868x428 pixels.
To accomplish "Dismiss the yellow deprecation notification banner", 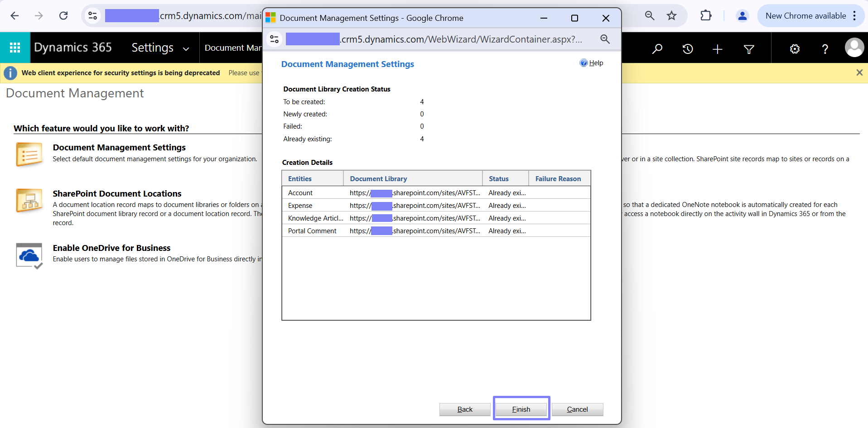I will click(859, 72).
